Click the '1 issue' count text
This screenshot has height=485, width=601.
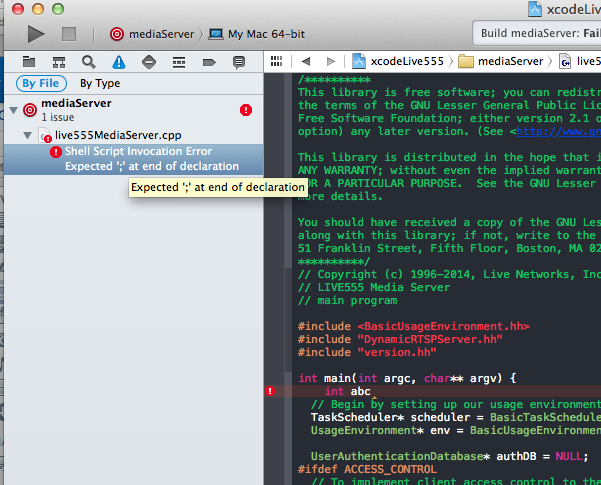tap(58, 117)
